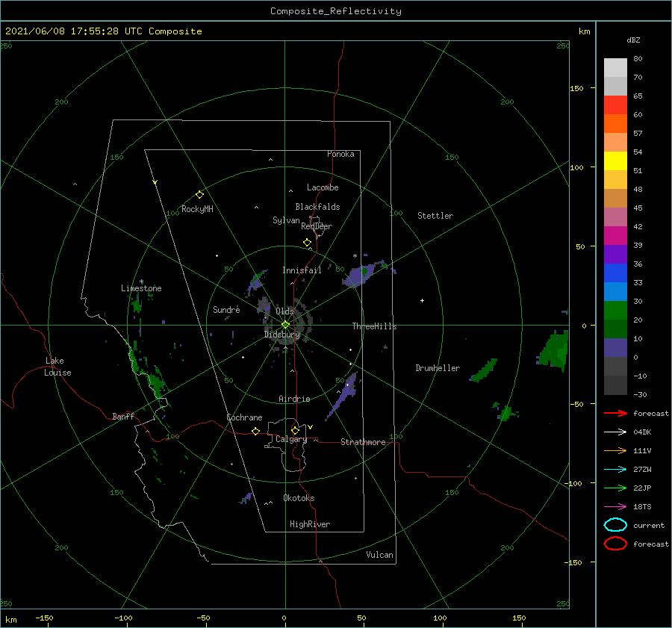Select the yellow 54 dBZ color swatch
The width and height of the screenshot is (672, 628).
click(x=615, y=161)
